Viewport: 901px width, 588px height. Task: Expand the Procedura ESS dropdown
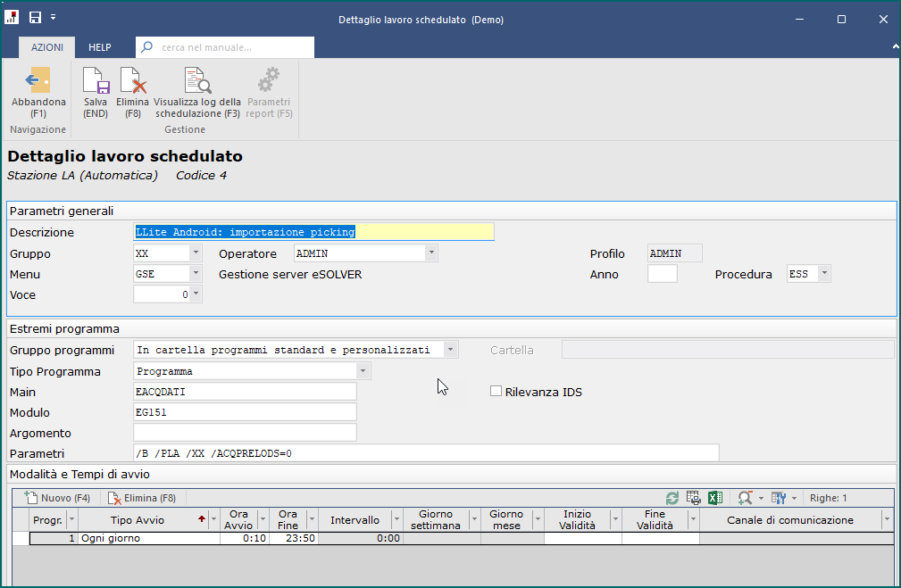pos(824,274)
